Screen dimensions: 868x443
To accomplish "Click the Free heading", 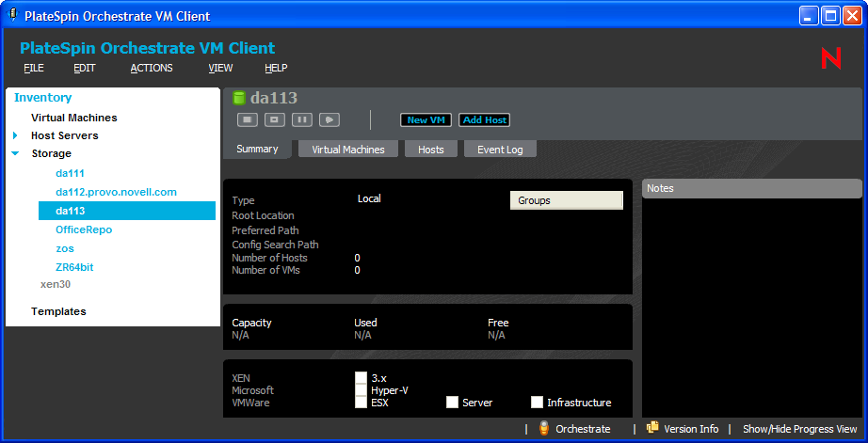I will coord(498,323).
